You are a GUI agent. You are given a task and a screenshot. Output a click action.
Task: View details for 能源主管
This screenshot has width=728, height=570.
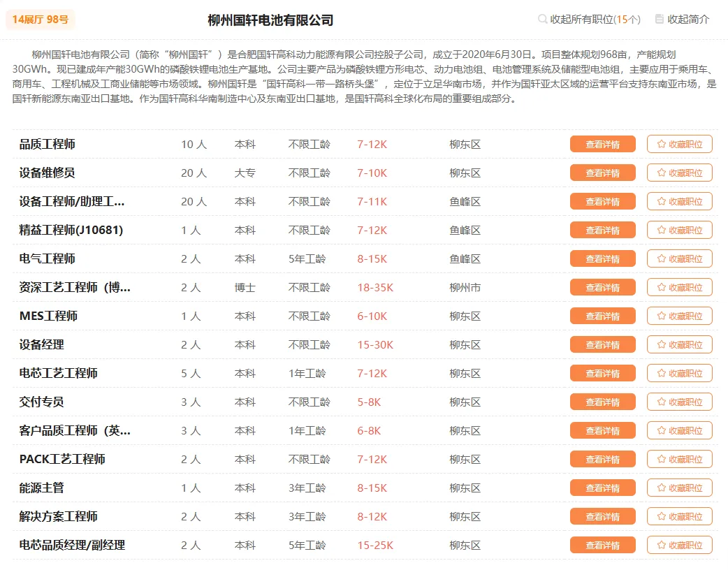pyautogui.click(x=603, y=488)
